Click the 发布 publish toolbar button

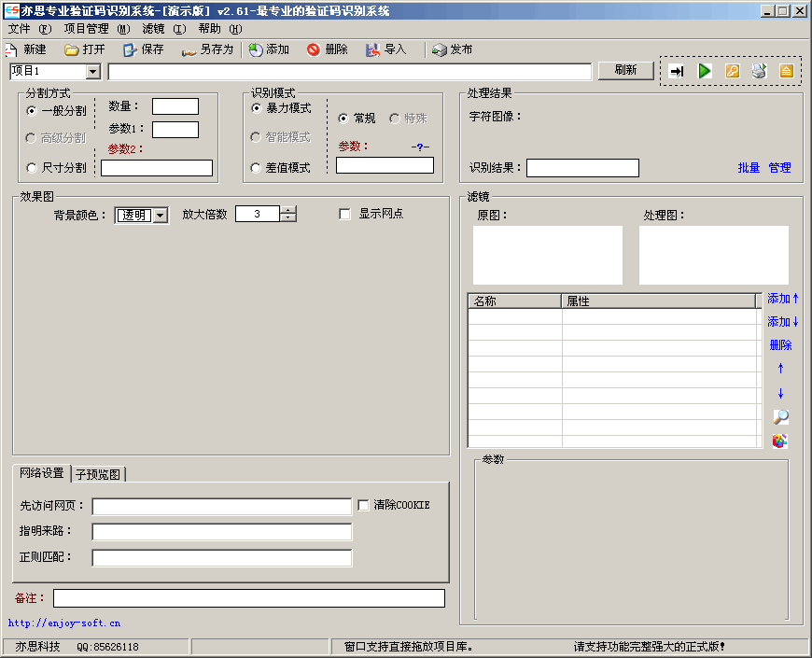pos(453,49)
